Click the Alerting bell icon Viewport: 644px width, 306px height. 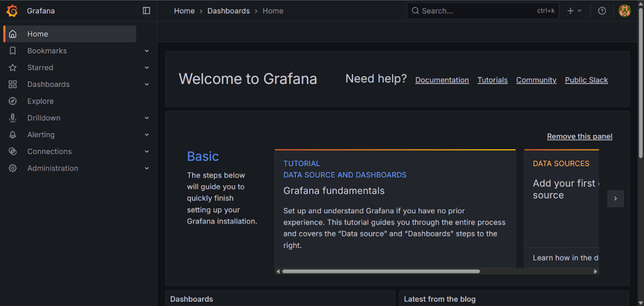[13, 135]
